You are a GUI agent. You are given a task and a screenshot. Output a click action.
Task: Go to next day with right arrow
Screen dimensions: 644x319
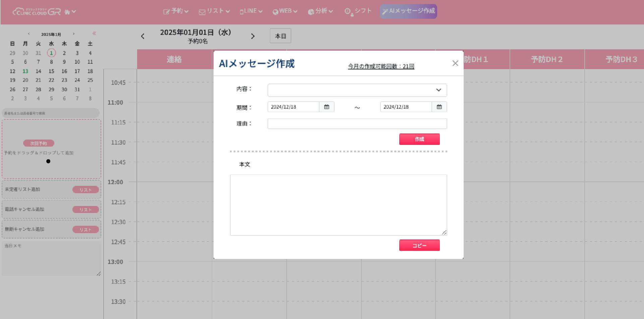[x=253, y=36]
